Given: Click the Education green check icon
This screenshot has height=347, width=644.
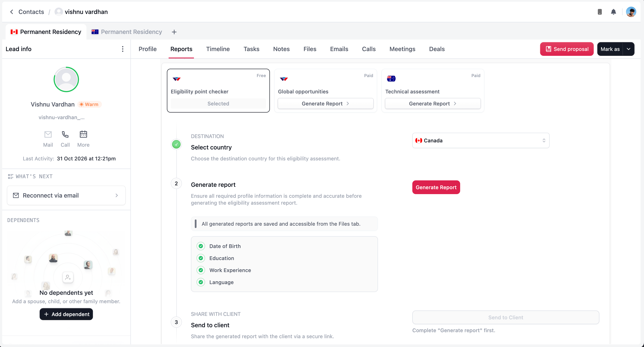Looking at the screenshot, I should pos(201,258).
